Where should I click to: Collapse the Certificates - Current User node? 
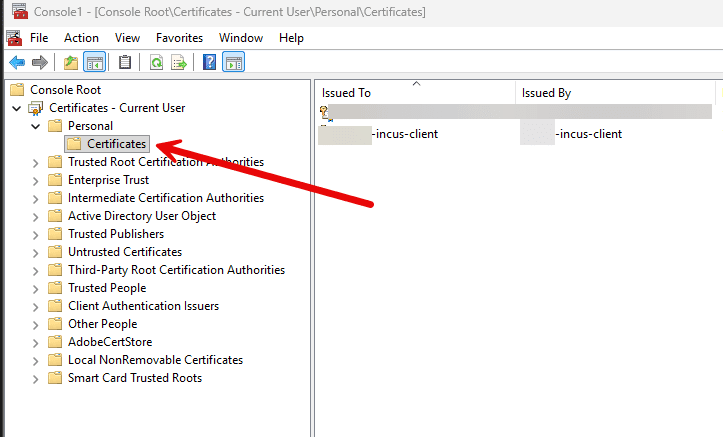tap(17, 108)
